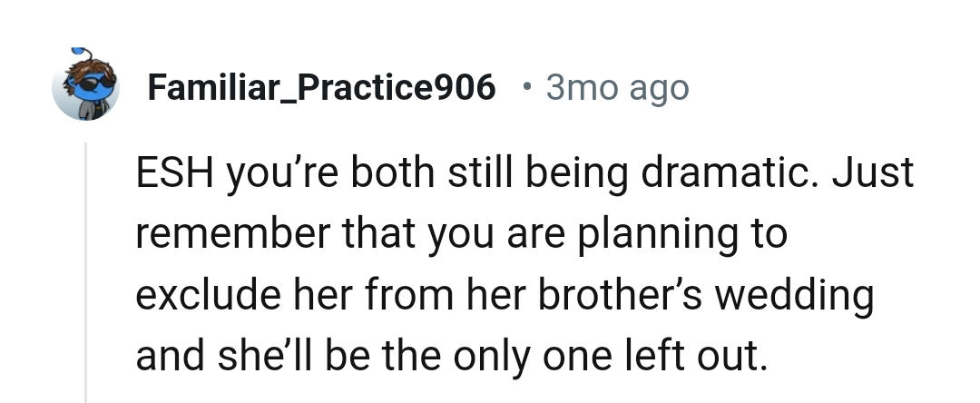The image size is (980, 403).
Task: Open the Familiar_Practice906 user profile link
Action: pyautogui.click(x=321, y=88)
